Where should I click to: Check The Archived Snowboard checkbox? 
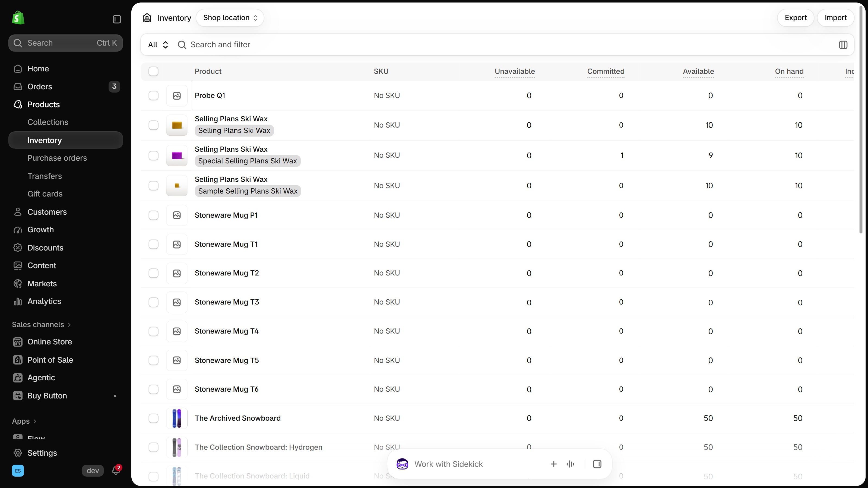[x=153, y=418]
